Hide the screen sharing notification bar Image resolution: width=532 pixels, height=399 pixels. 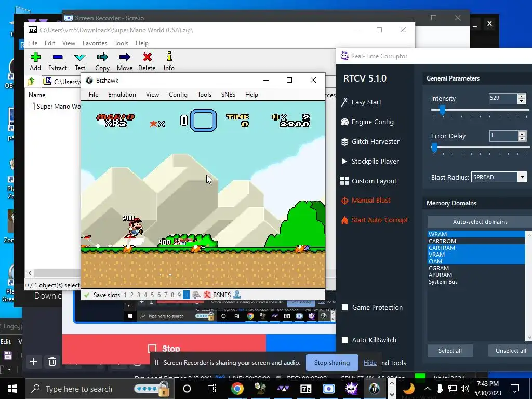[370, 362]
